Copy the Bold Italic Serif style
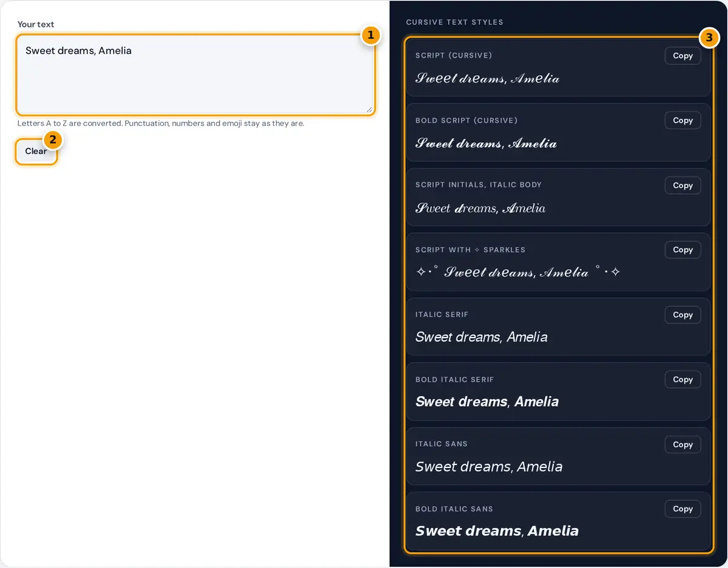This screenshot has width=728, height=568. (682, 379)
